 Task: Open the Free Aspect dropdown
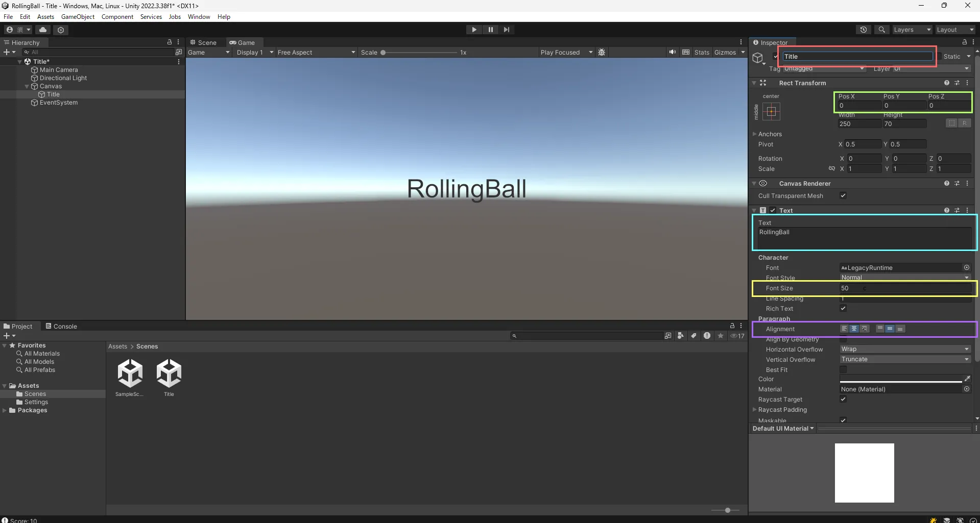[x=316, y=52]
